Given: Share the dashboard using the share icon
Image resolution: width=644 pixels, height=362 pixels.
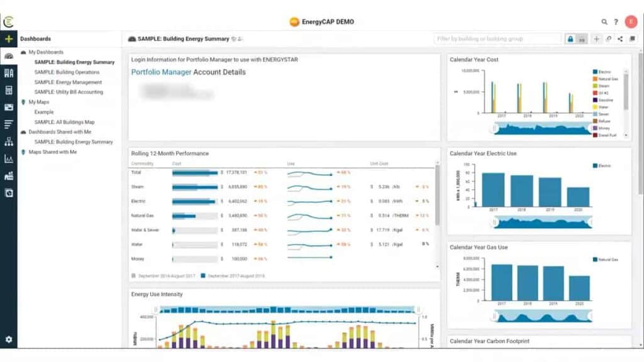Looking at the screenshot, I should tap(620, 38).
